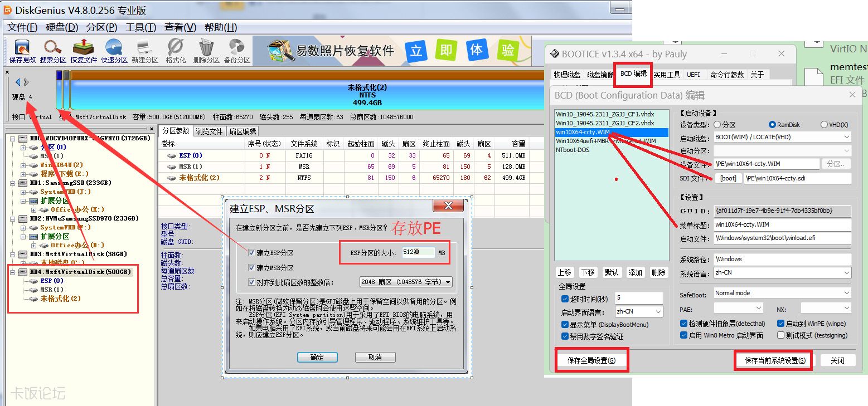Select 分区 device type radio button
This screenshot has width=868, height=406.
(717, 125)
